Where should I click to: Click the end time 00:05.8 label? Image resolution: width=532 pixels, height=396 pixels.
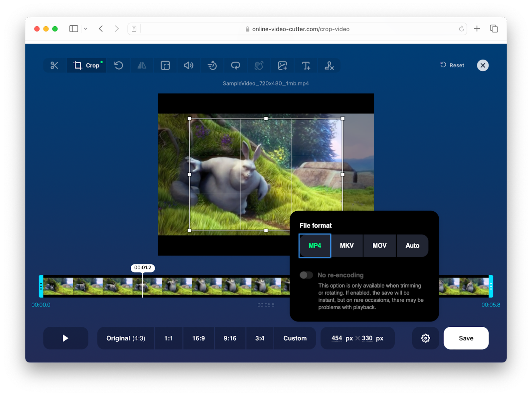pos(491,305)
